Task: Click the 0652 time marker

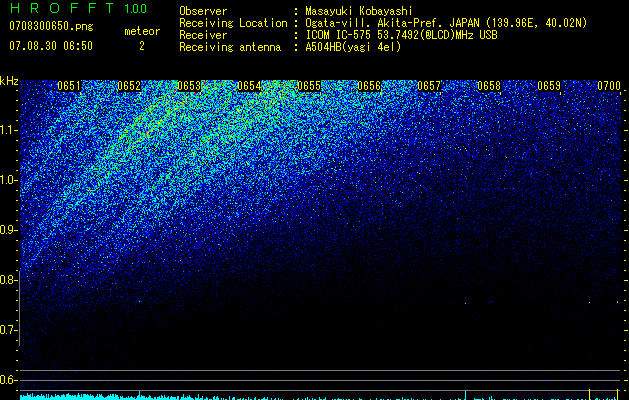Action: tap(129, 86)
